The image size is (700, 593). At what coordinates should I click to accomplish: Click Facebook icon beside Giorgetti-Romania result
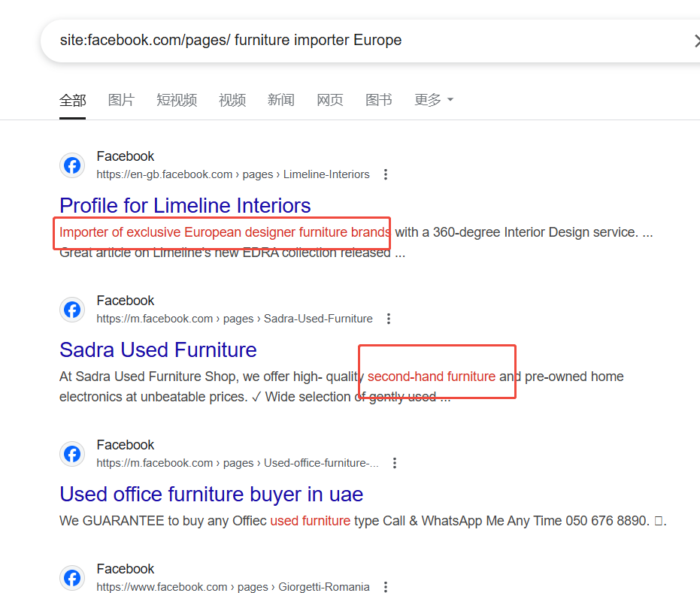click(x=72, y=578)
